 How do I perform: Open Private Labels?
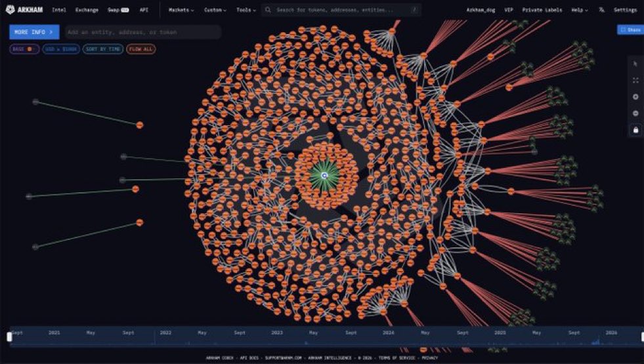pos(542,10)
